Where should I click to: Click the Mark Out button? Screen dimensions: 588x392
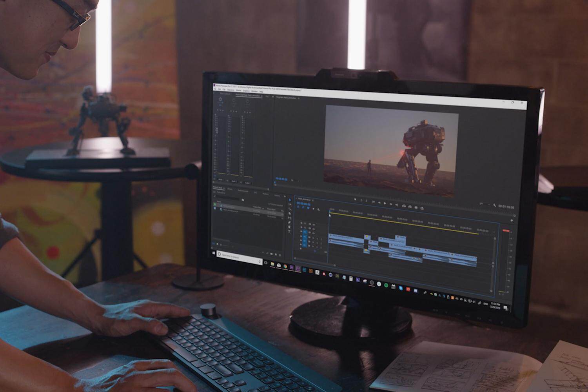[366, 201]
